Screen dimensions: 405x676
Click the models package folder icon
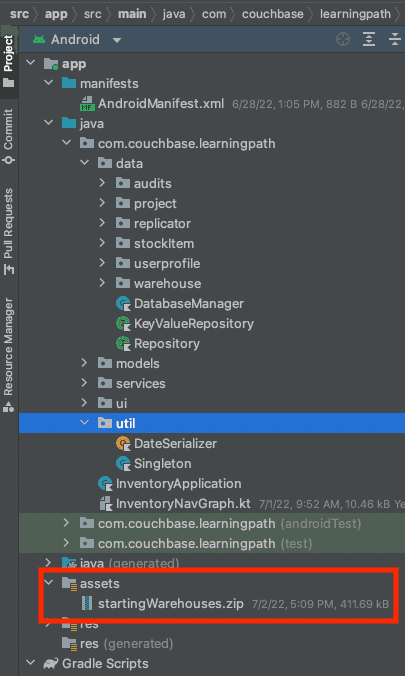(105, 363)
